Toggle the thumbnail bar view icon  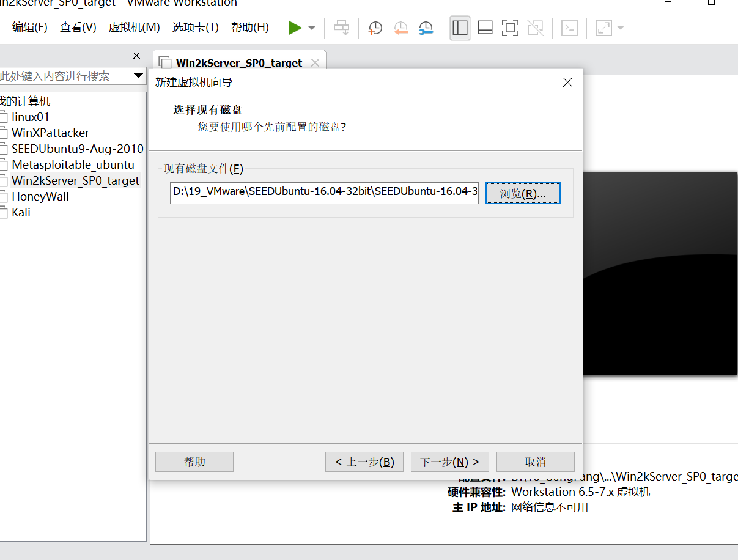point(485,28)
